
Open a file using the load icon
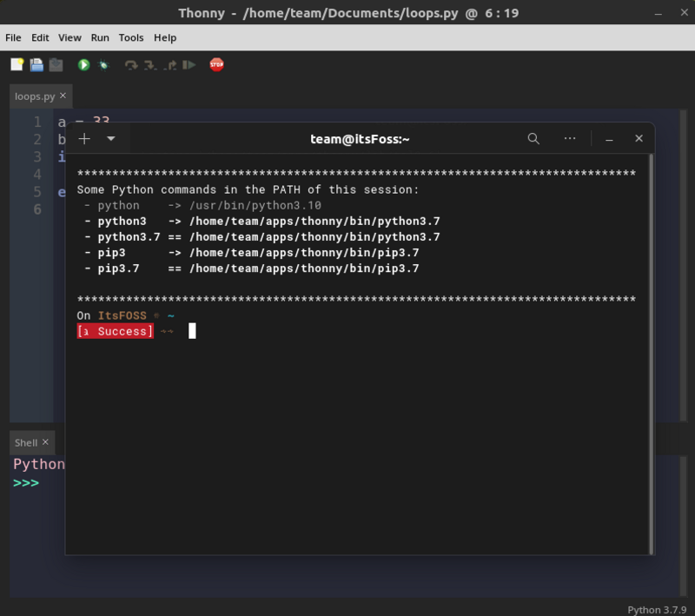tap(35, 64)
